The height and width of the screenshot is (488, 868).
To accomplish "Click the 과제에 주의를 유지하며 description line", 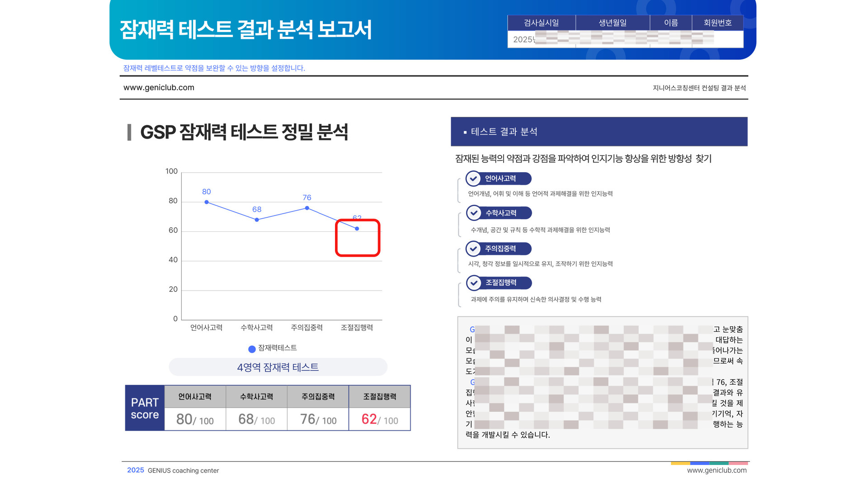I will coord(536,300).
